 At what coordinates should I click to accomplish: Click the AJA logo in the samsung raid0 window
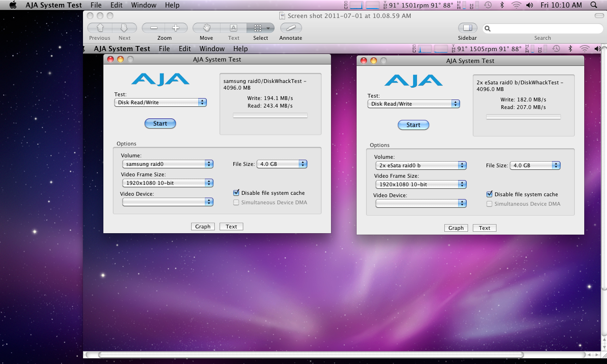[160, 79]
